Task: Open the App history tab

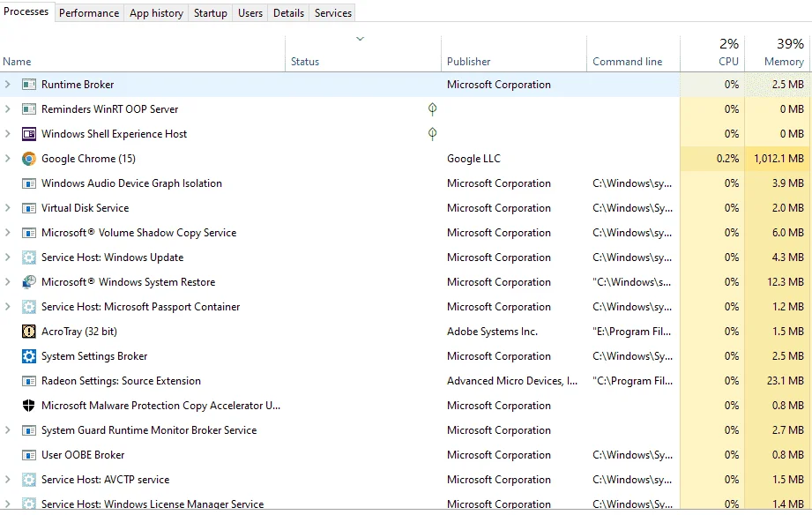Action: [156, 13]
